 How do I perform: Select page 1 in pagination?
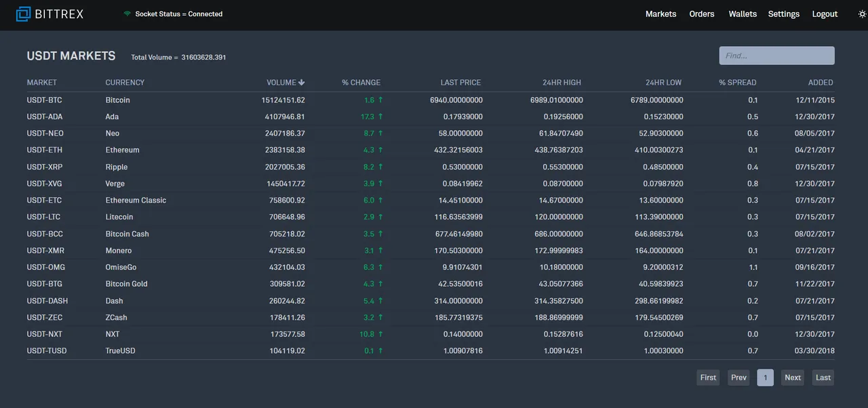pos(765,378)
